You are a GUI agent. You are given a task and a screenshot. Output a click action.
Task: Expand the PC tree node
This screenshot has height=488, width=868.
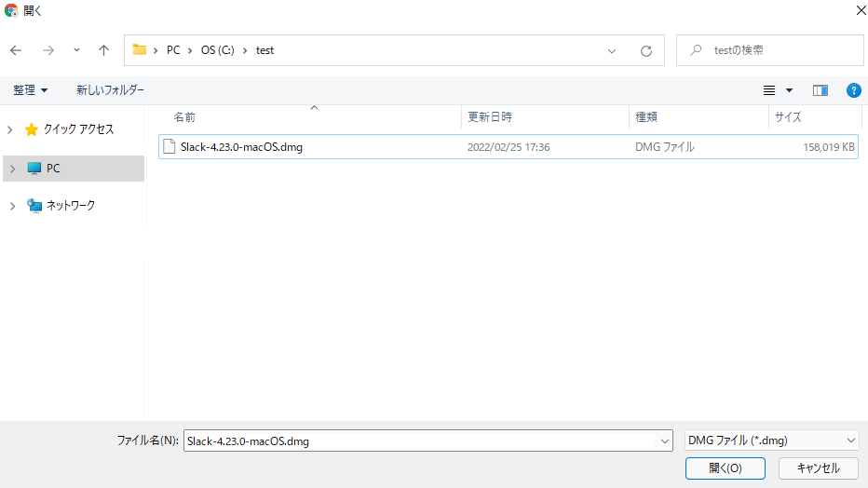(12, 169)
